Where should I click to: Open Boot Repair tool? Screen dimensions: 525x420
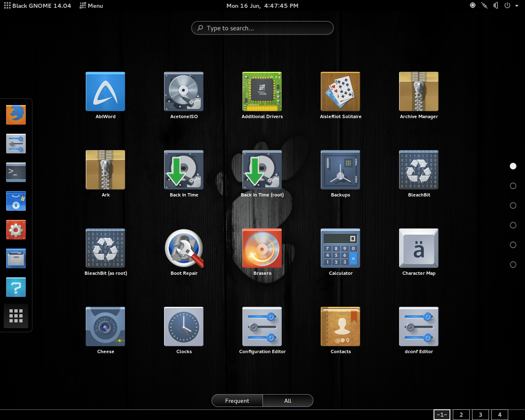click(x=184, y=249)
